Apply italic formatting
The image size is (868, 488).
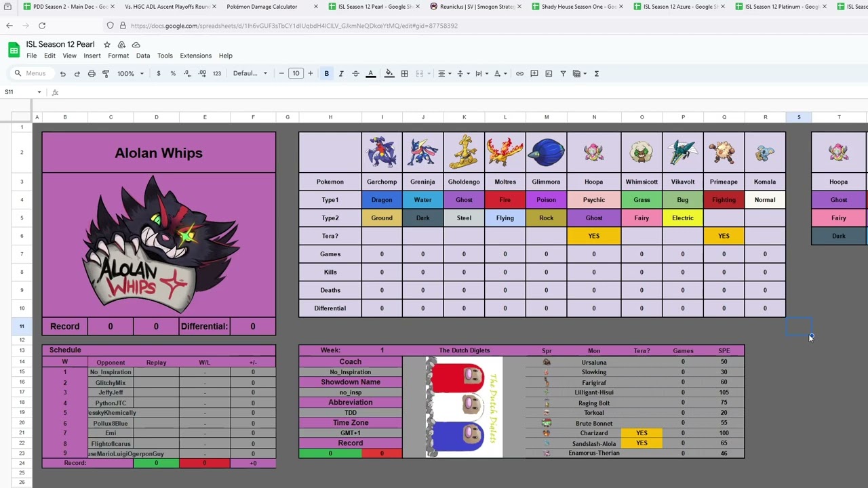click(341, 73)
